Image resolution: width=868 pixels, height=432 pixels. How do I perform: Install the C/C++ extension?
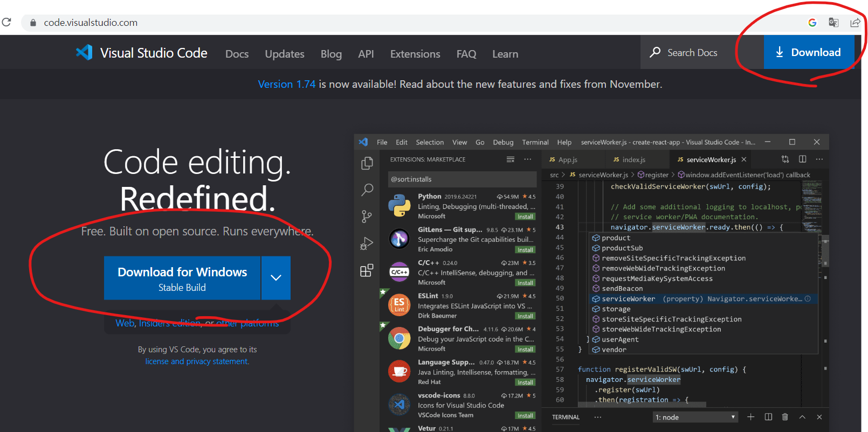[x=525, y=283]
